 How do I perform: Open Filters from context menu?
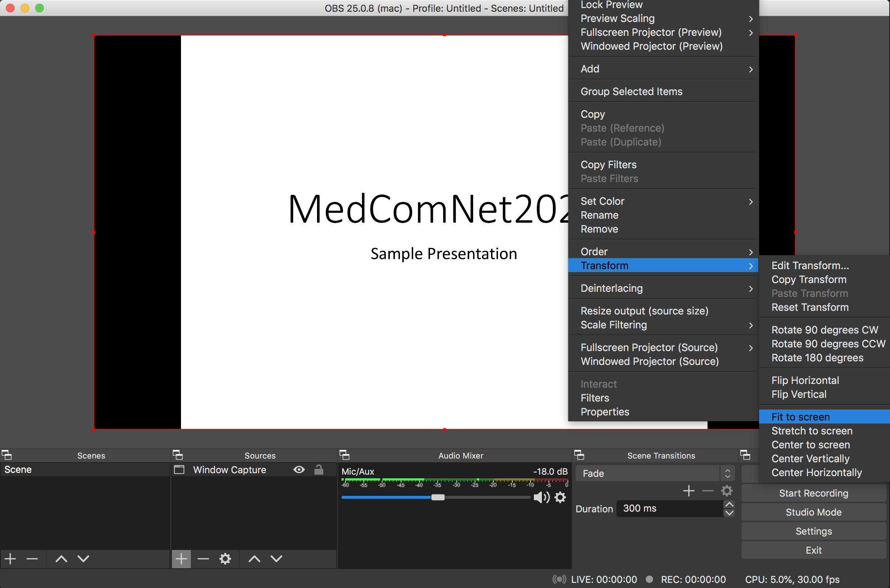[663, 398]
